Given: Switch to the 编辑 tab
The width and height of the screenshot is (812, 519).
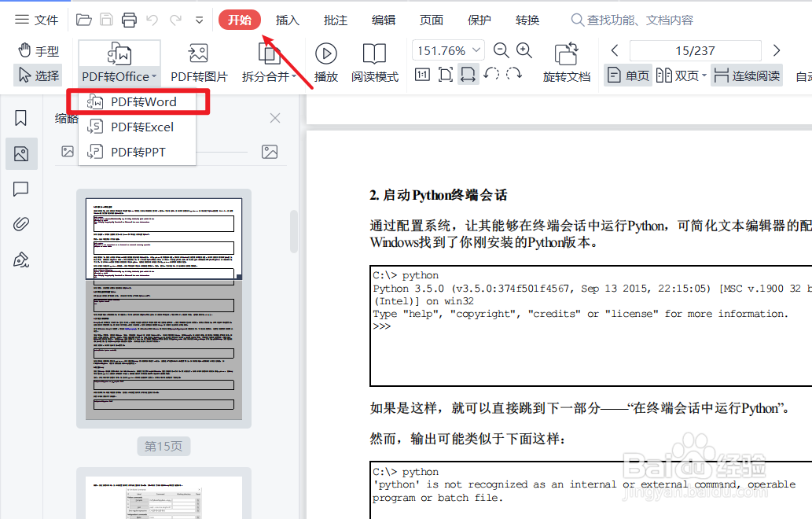Looking at the screenshot, I should (384, 20).
